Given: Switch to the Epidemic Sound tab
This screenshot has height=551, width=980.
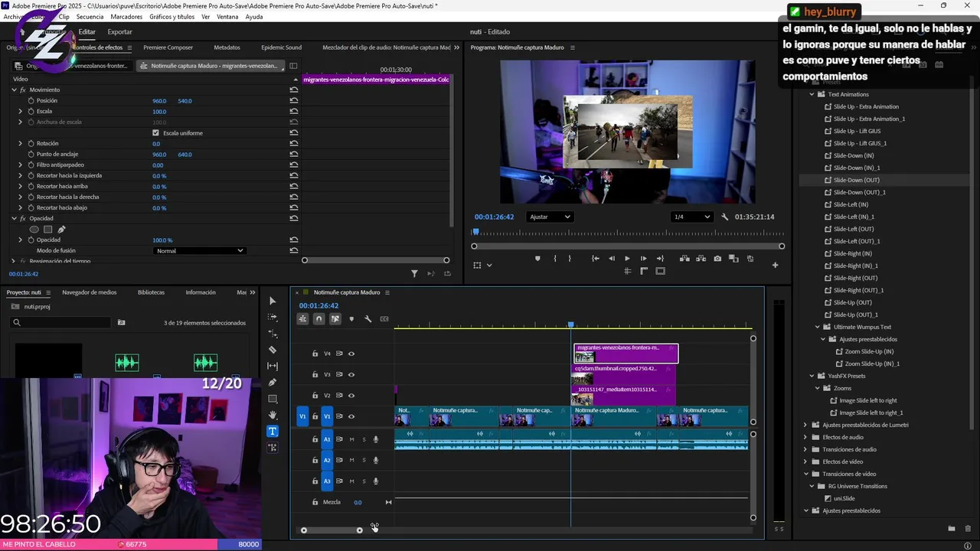Looking at the screenshot, I should point(281,47).
